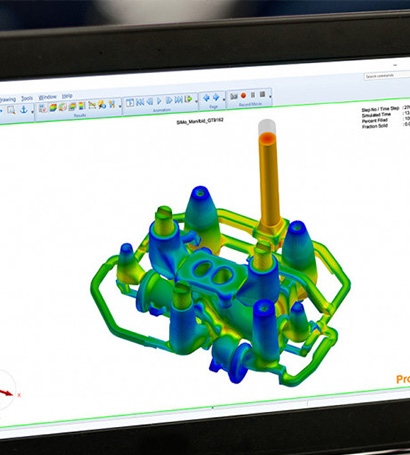
Task: Click the yellow and blue sphere icon in Results
Action: point(102,105)
